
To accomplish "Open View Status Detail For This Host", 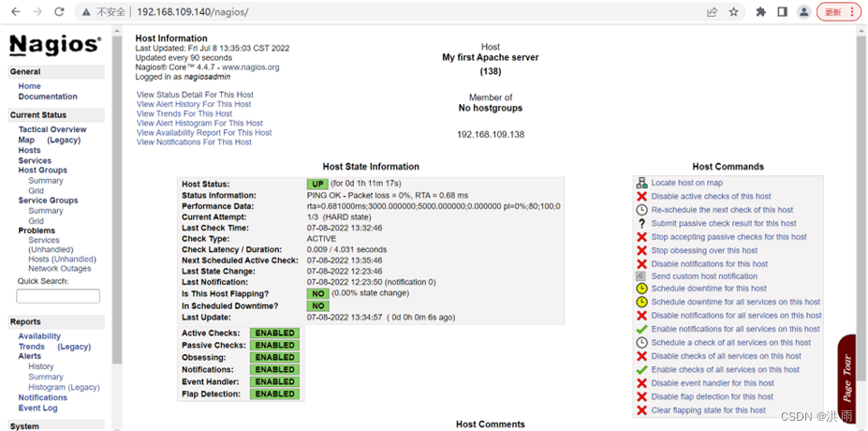I will [195, 95].
